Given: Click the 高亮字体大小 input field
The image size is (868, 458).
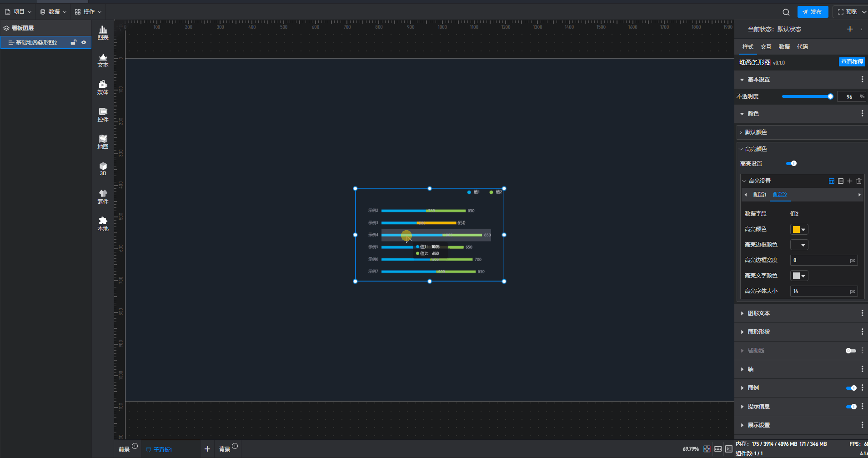Looking at the screenshot, I should pos(824,291).
